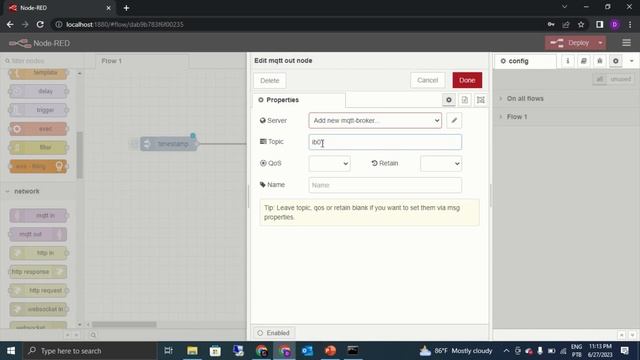Select the mqtt in palette node
The height and width of the screenshot is (360, 640).
(x=38, y=215)
